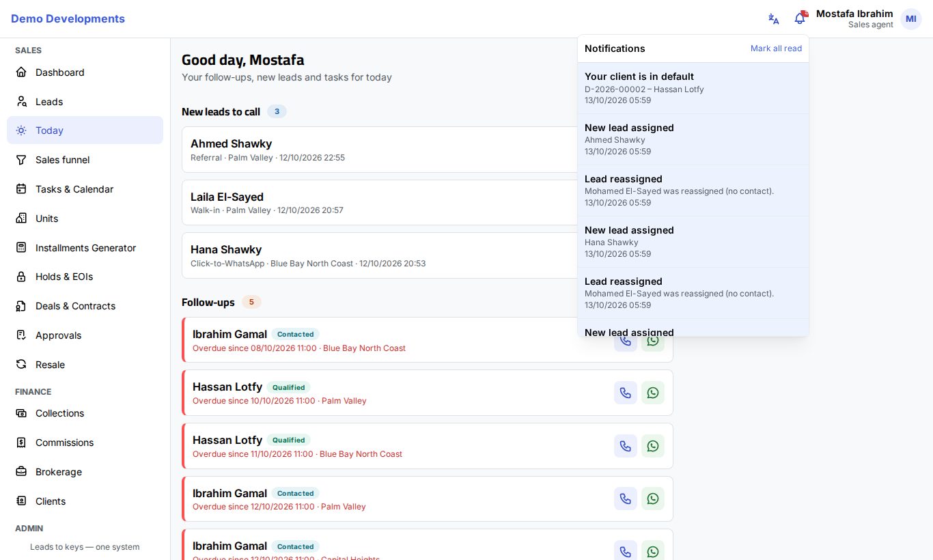Call Ibrahim Gamal about Palm Valley

626,499
